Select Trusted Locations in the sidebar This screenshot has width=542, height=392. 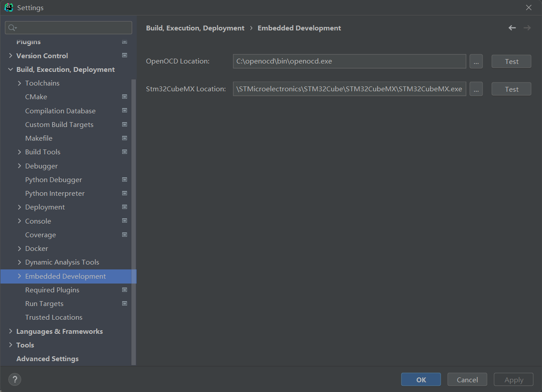54,317
